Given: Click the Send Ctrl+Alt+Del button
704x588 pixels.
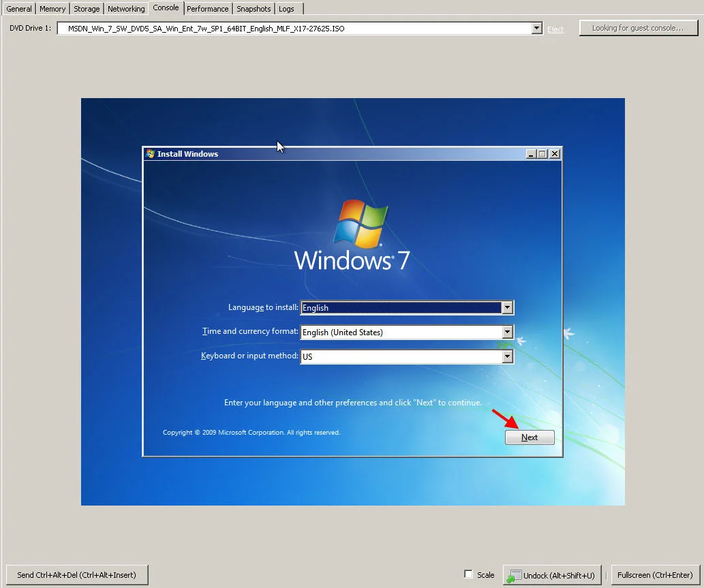Looking at the screenshot, I should point(77,575).
